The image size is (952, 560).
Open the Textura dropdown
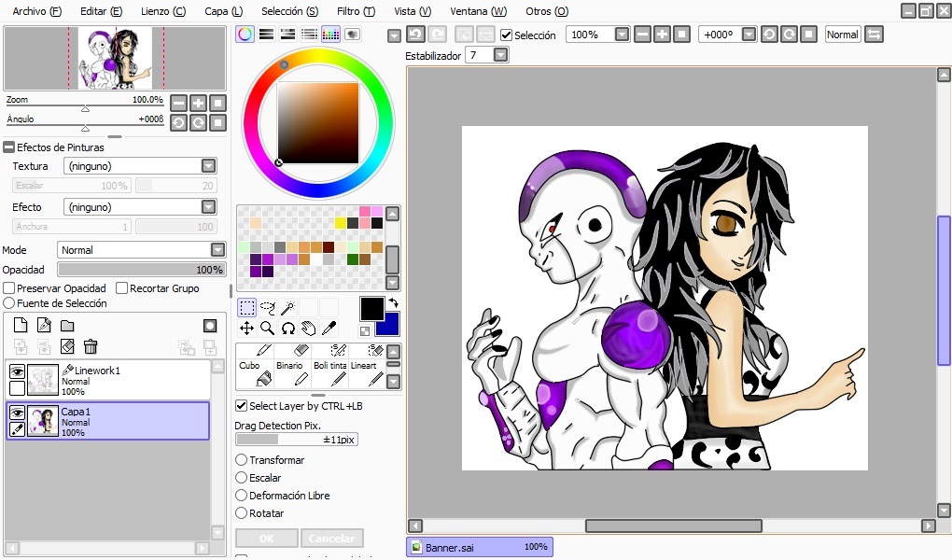(x=208, y=166)
